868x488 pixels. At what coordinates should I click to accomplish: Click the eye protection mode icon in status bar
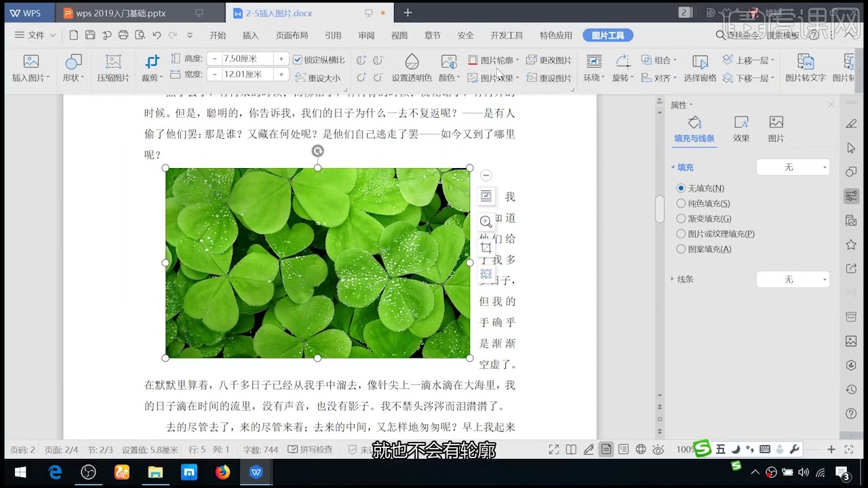tap(658, 449)
